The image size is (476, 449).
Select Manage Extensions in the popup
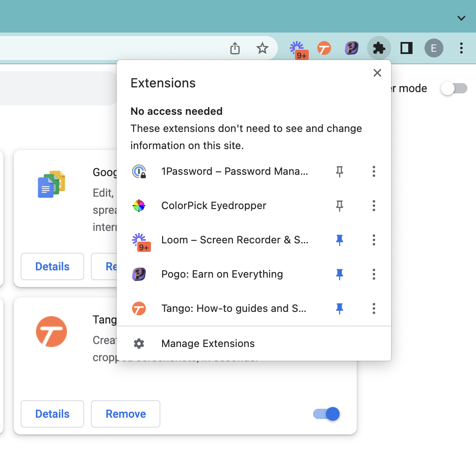coord(208,344)
